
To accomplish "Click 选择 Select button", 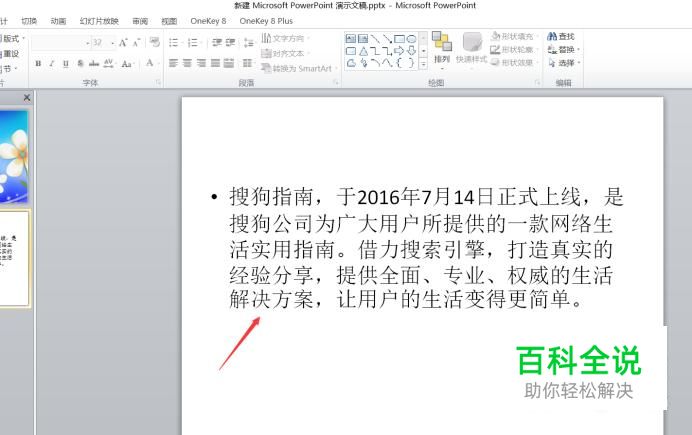I will [563, 63].
